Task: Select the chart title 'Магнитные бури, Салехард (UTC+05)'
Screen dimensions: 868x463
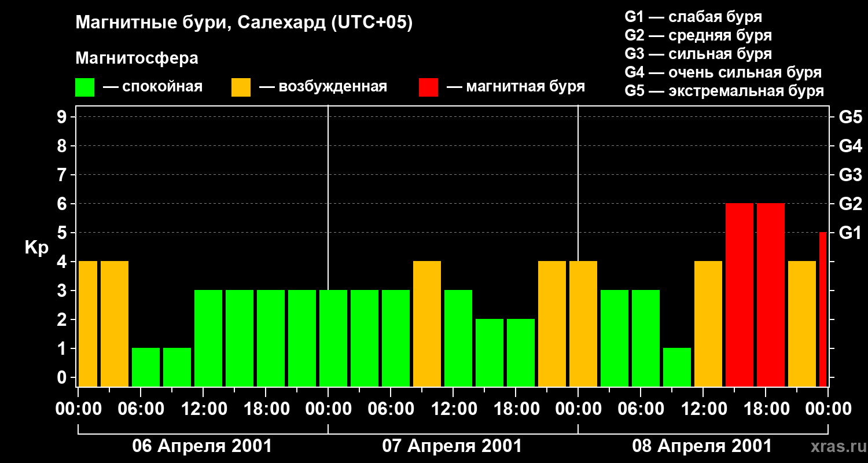Action: click(244, 23)
